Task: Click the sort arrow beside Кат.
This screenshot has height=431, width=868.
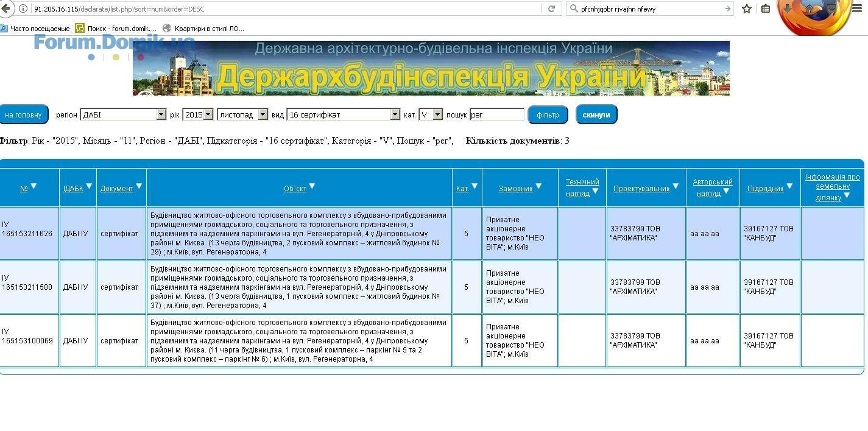Action: pos(475,186)
